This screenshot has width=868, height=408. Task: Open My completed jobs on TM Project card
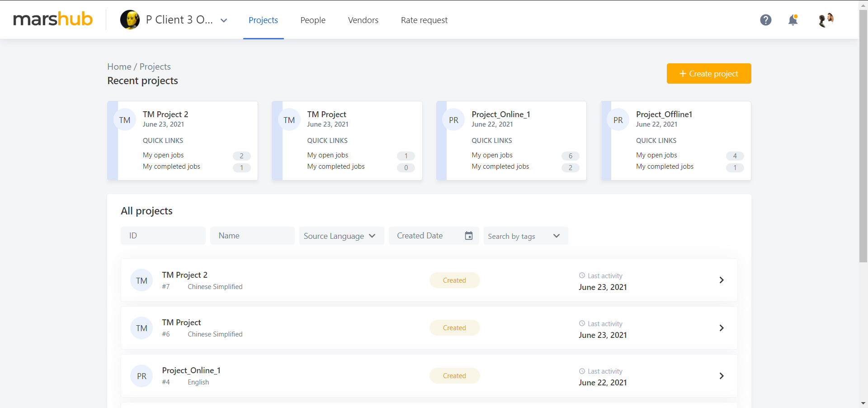[x=336, y=166]
